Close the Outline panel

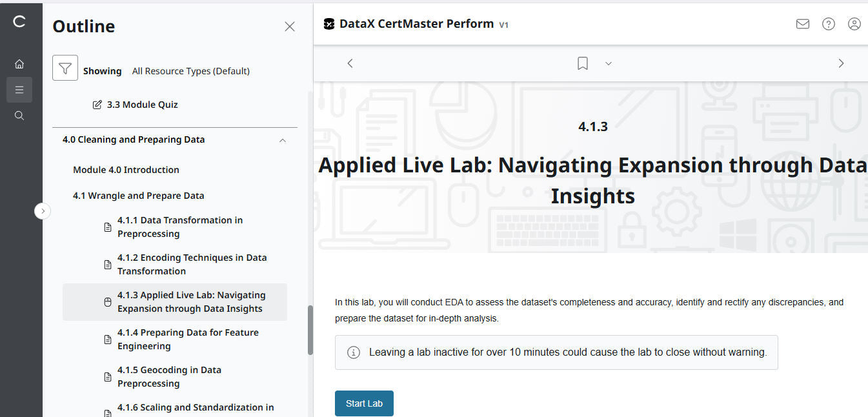(x=290, y=26)
